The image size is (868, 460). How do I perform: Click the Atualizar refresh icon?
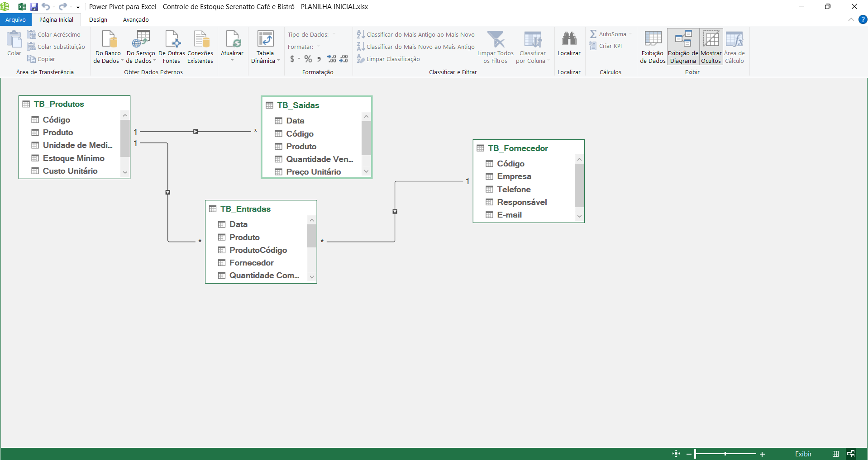232,39
